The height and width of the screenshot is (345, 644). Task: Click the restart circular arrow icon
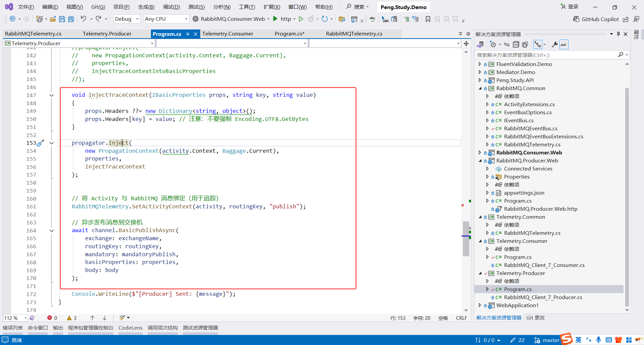(x=324, y=19)
